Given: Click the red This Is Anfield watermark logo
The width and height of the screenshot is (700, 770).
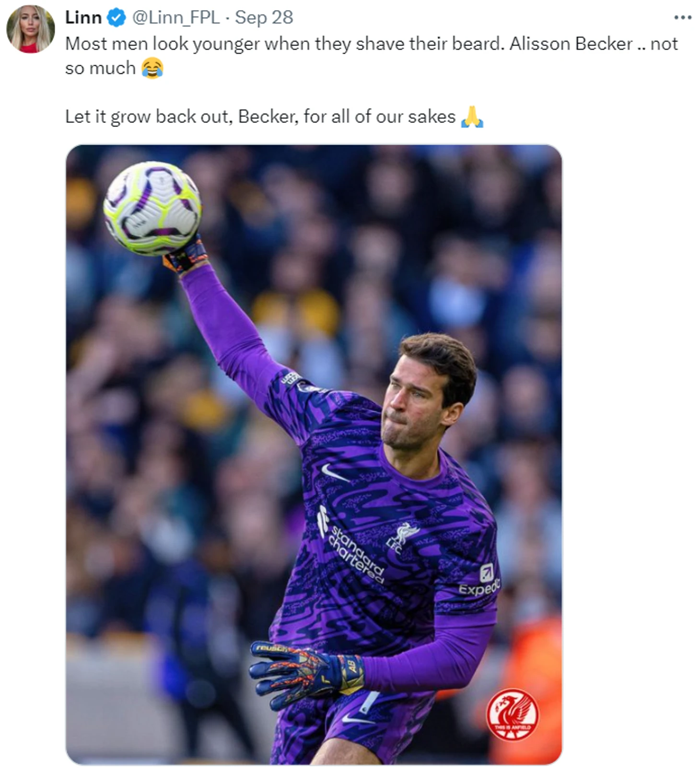Looking at the screenshot, I should [x=512, y=714].
